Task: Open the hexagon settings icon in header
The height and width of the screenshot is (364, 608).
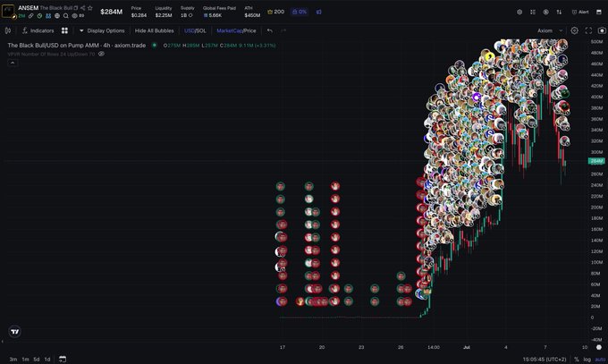Action: point(519,12)
